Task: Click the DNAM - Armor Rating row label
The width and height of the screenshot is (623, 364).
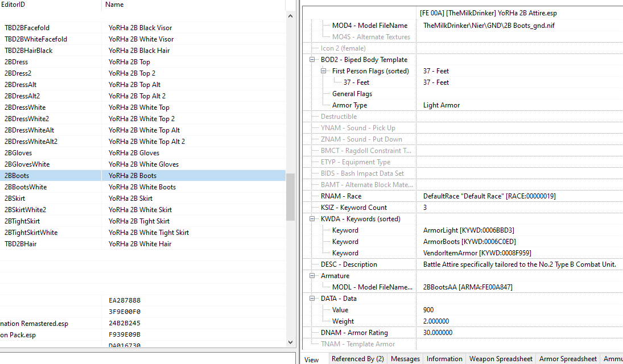Action: pos(354,333)
